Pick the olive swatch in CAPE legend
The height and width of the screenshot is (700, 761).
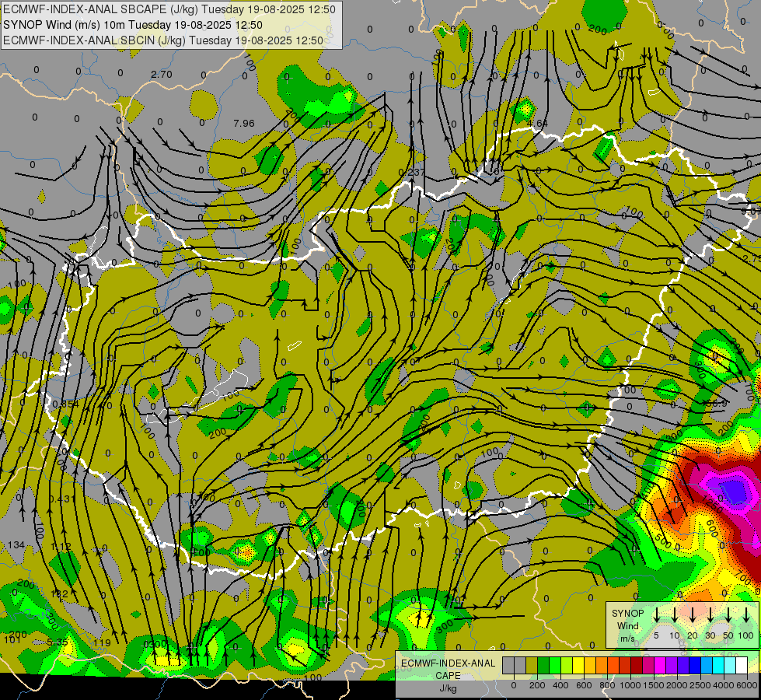[532, 665]
